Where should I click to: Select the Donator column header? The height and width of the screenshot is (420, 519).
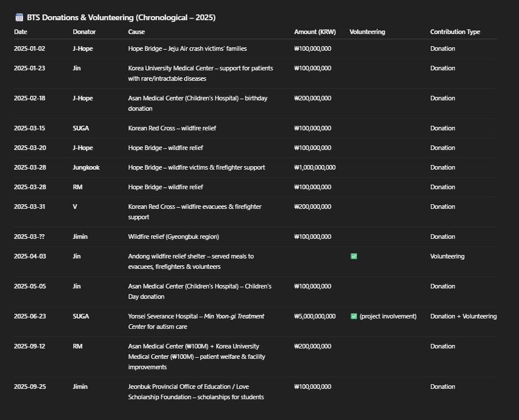tap(84, 32)
